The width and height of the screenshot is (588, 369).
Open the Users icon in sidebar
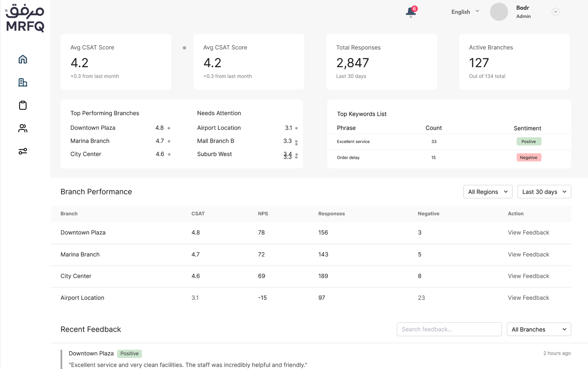pos(23,128)
